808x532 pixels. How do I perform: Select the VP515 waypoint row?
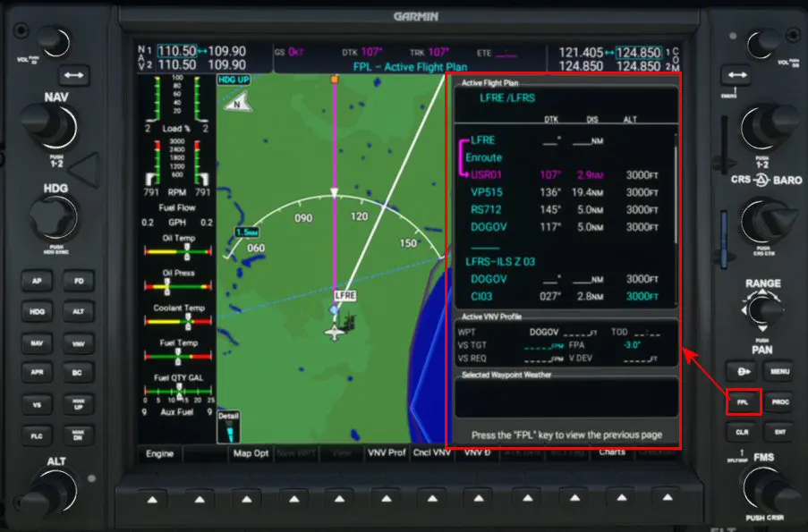coord(566,192)
